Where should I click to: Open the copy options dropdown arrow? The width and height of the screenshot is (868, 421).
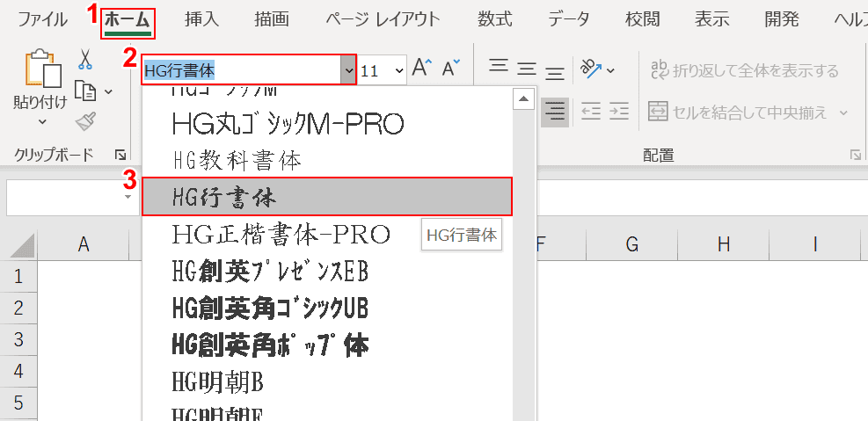coord(108,91)
